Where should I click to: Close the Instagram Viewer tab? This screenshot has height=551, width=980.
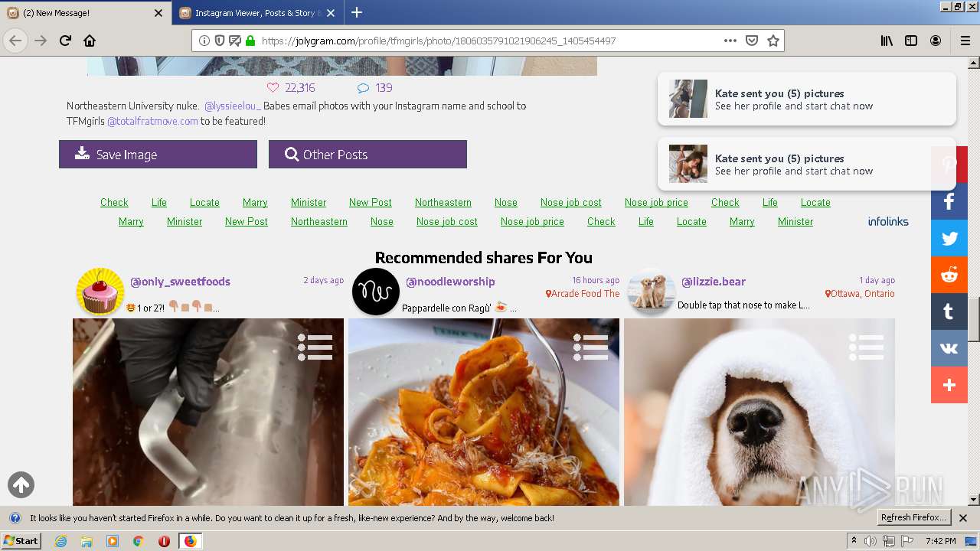pyautogui.click(x=330, y=13)
